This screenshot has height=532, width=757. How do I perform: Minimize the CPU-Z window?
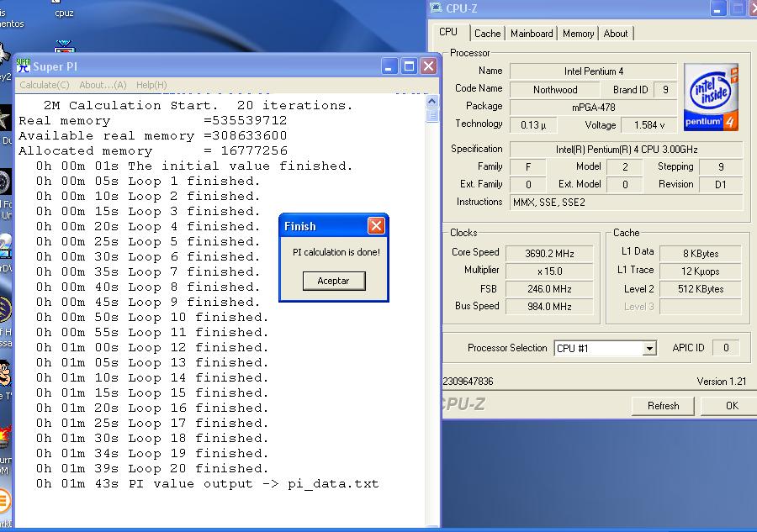[x=717, y=8]
